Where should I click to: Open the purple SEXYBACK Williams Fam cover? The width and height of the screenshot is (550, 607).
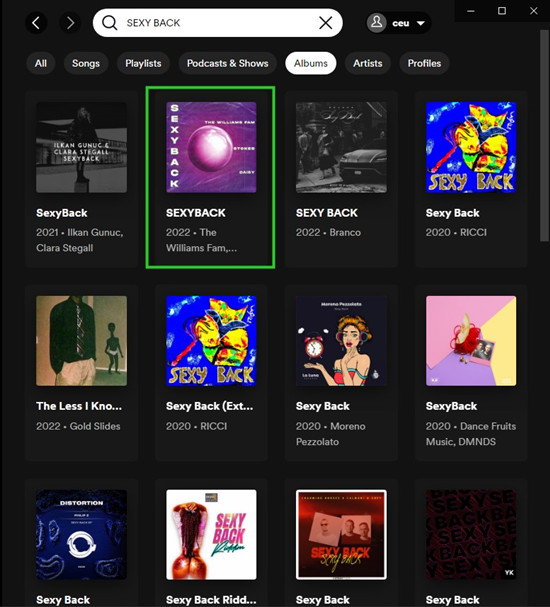pyautogui.click(x=211, y=147)
